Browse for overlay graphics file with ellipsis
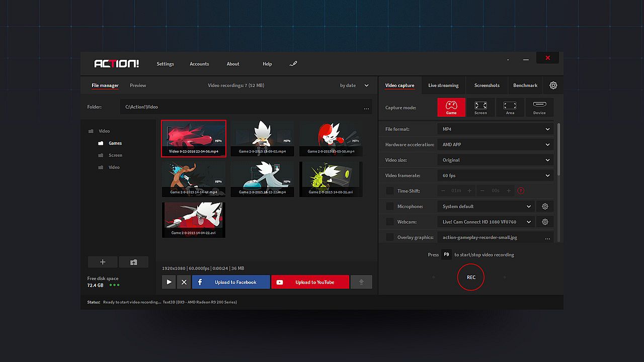 click(x=547, y=237)
